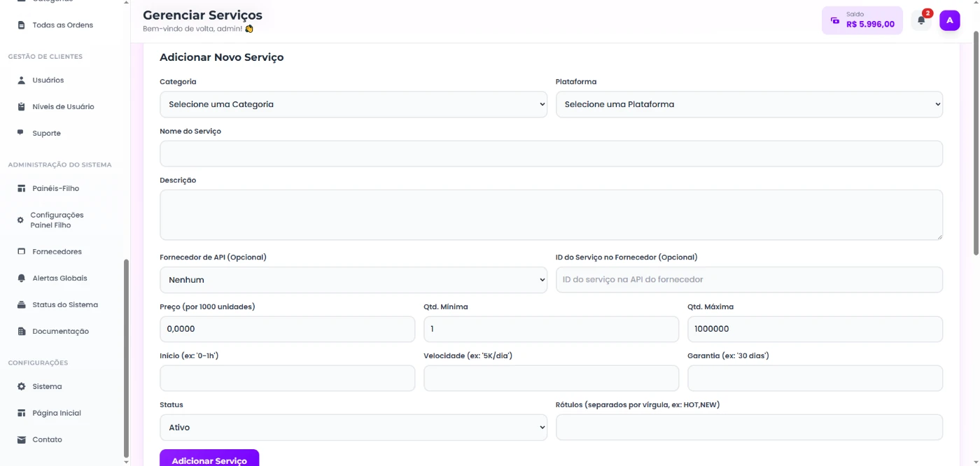This screenshot has height=466, width=980.
Task: Expand the Fornecedor de API dropdown
Action: 353,280
